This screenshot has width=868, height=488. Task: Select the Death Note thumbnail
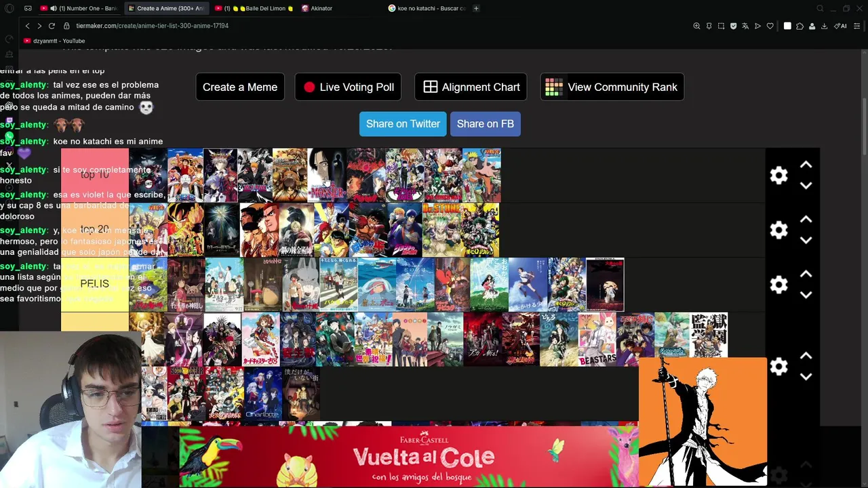pyautogui.click(x=221, y=230)
